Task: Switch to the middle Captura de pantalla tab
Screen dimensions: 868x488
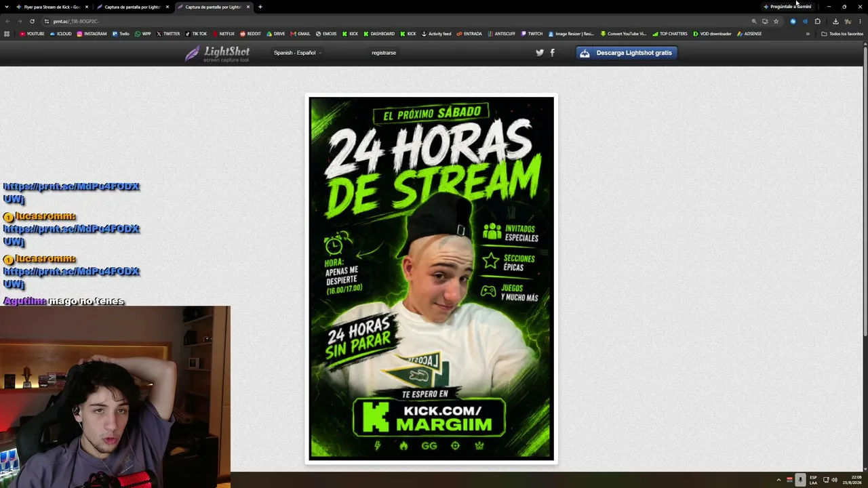Action: [132, 7]
